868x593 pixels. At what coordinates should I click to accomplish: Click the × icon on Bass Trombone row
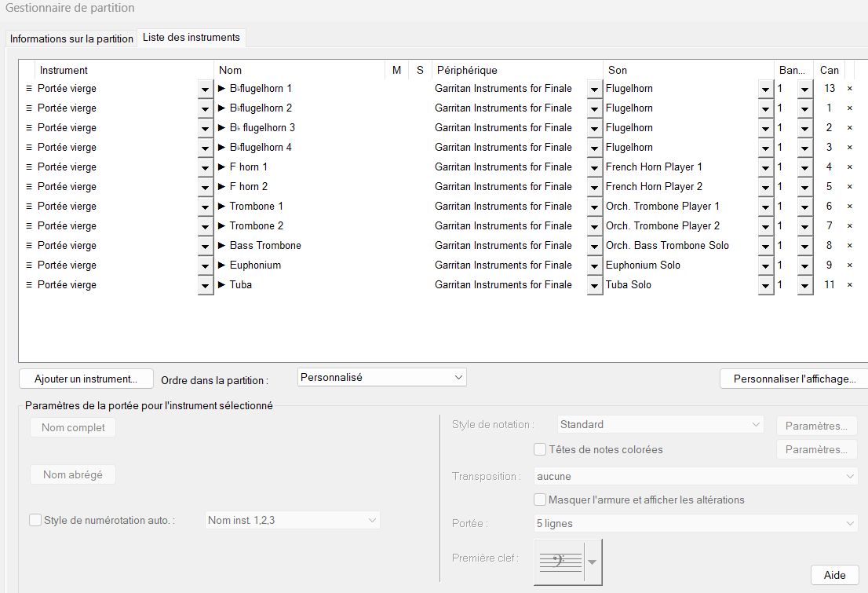pos(849,246)
